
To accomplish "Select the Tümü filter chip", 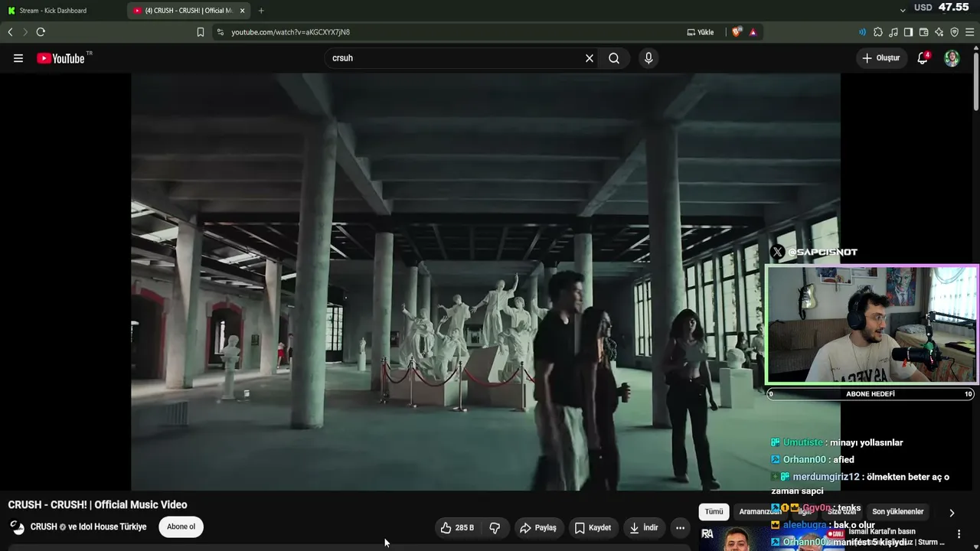I will (x=714, y=512).
